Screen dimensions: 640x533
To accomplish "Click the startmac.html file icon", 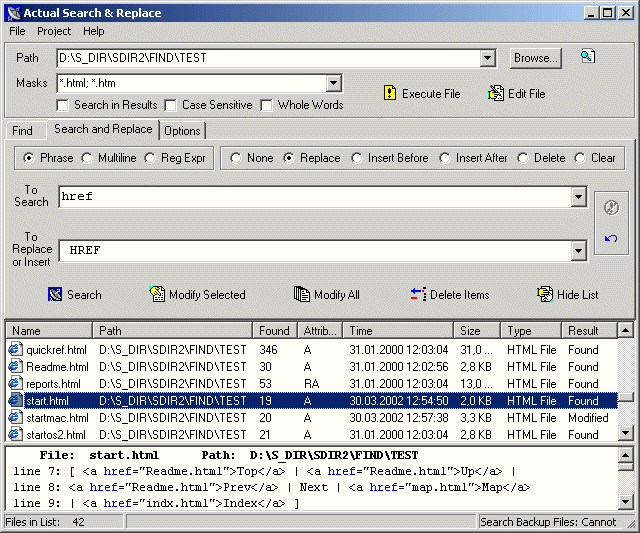I will [x=15, y=418].
